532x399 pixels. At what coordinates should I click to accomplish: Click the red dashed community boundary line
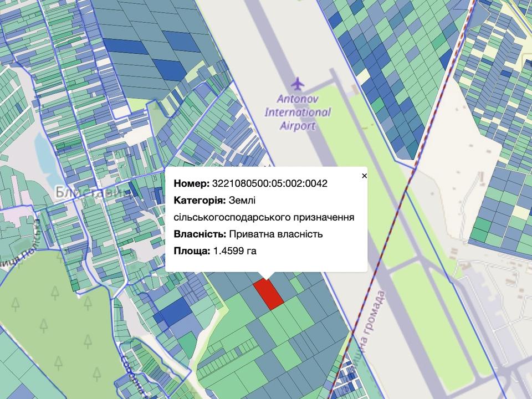[388, 233]
